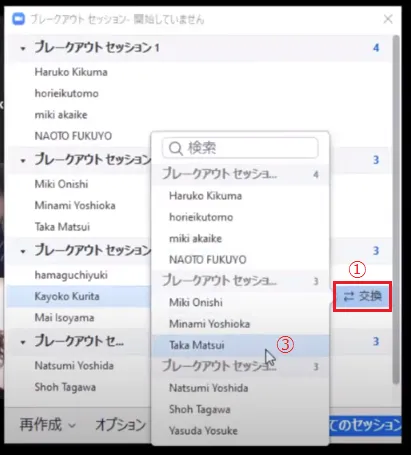Select Miki Onishi in the popup list
The image size is (411, 455).
tap(240, 302)
